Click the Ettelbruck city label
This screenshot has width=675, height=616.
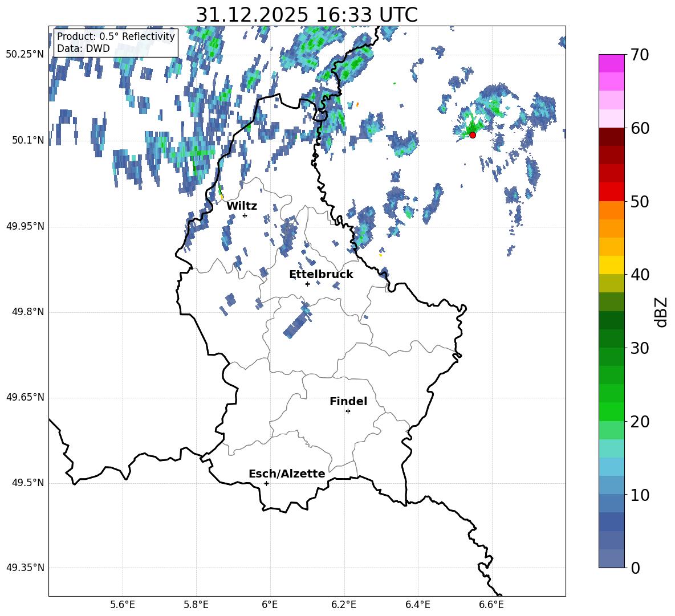(x=321, y=275)
